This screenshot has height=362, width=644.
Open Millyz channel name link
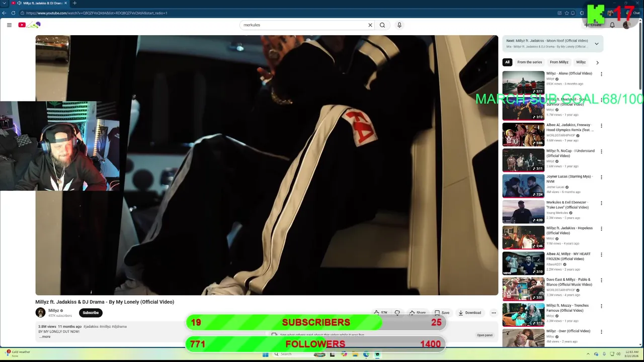tap(53, 311)
